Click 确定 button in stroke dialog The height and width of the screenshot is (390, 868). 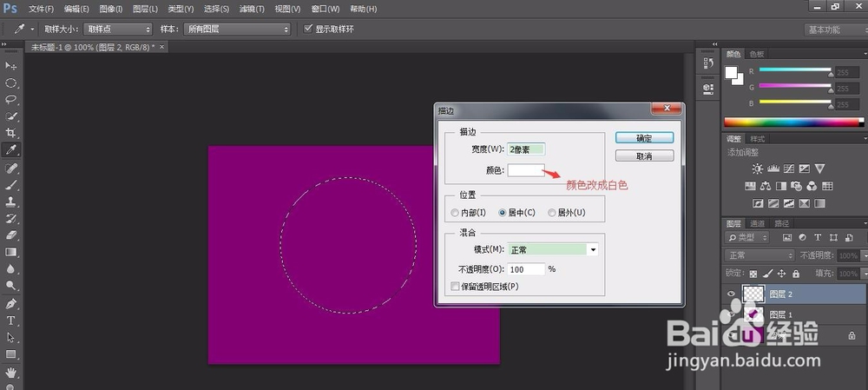pyautogui.click(x=644, y=138)
